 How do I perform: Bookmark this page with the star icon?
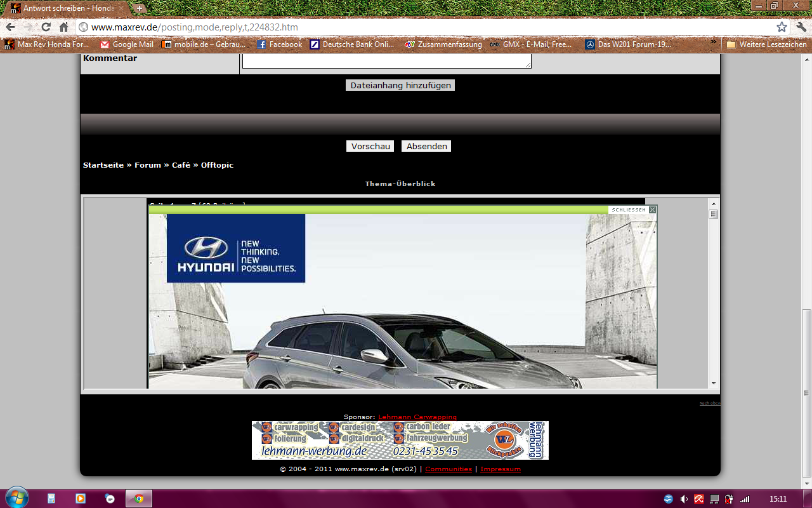coord(782,27)
